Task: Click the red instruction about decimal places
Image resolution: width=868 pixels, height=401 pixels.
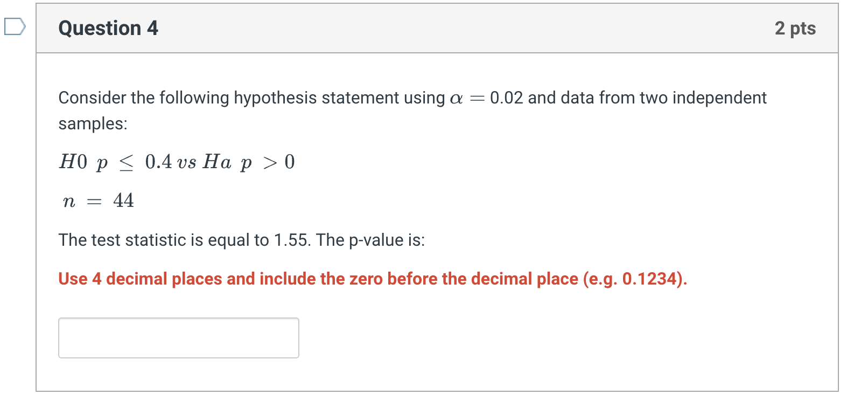Action: [x=372, y=279]
